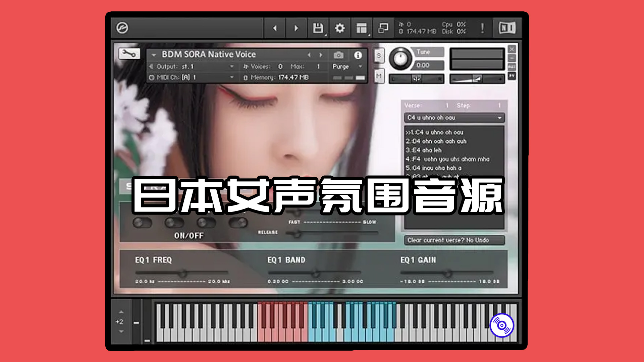The height and width of the screenshot is (362, 644).
Task: Open the Purge dropdown menu
Action: tap(347, 66)
